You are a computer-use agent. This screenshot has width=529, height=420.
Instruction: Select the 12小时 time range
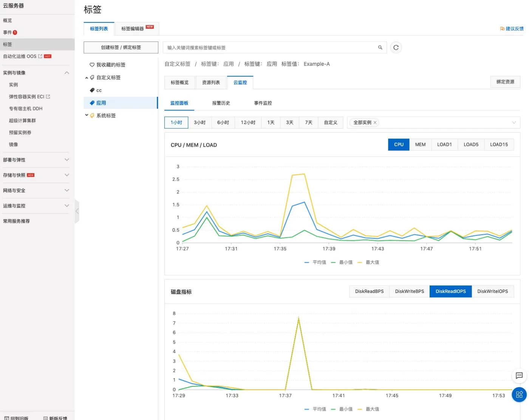click(248, 122)
